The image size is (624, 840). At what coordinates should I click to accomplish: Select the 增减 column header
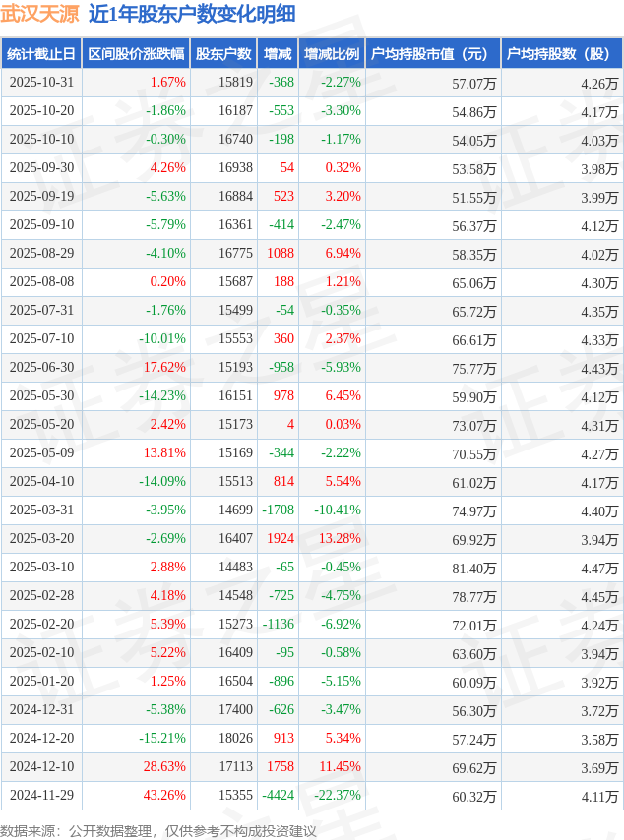[279, 54]
